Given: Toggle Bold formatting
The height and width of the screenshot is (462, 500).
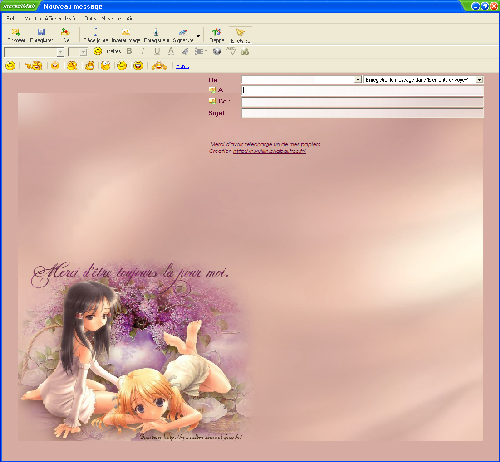Looking at the screenshot, I should click(x=129, y=51).
